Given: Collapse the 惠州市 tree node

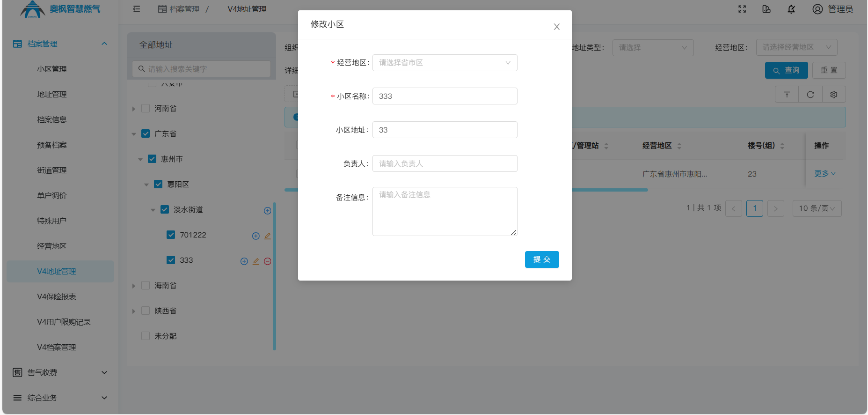Looking at the screenshot, I should (x=140, y=159).
